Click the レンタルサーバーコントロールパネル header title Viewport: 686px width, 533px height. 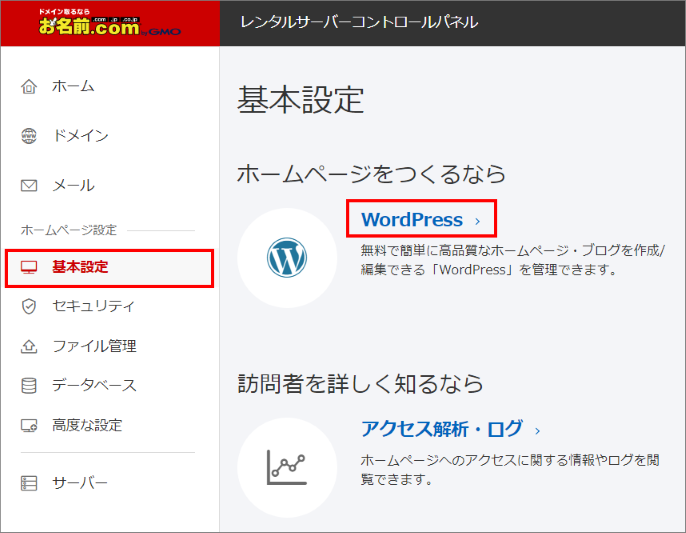pos(359,22)
